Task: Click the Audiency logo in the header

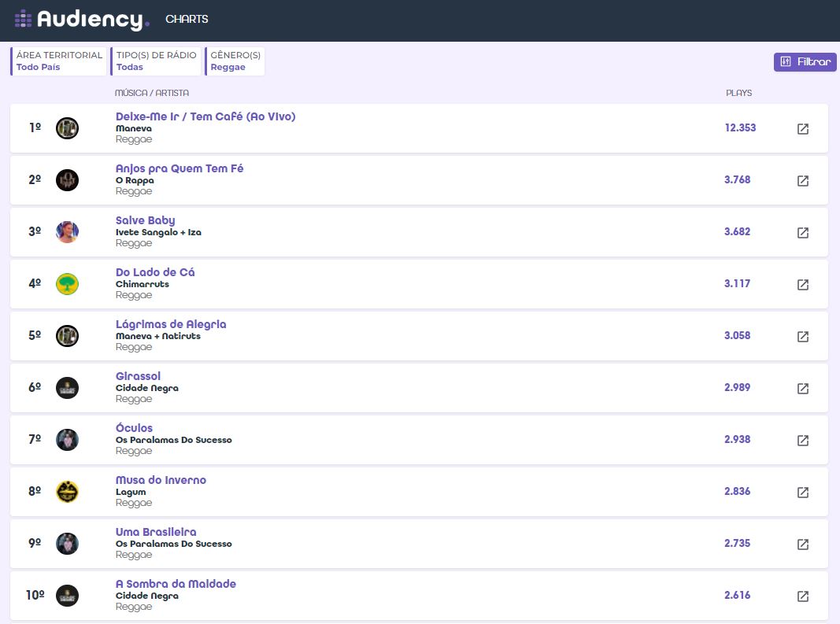Action: (82, 20)
